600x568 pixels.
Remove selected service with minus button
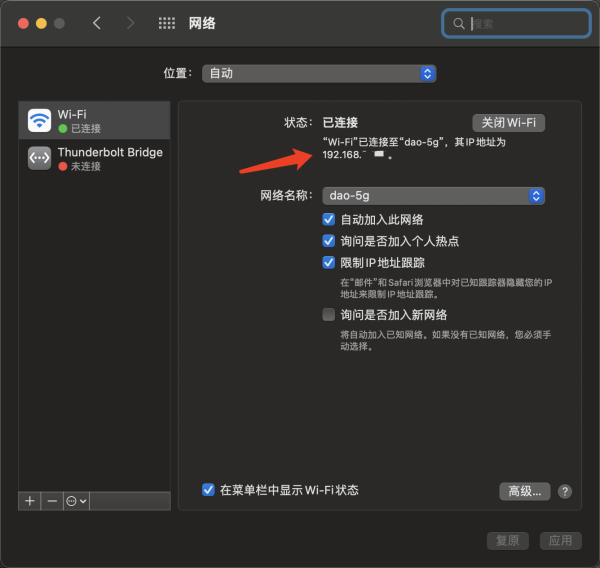(52, 500)
